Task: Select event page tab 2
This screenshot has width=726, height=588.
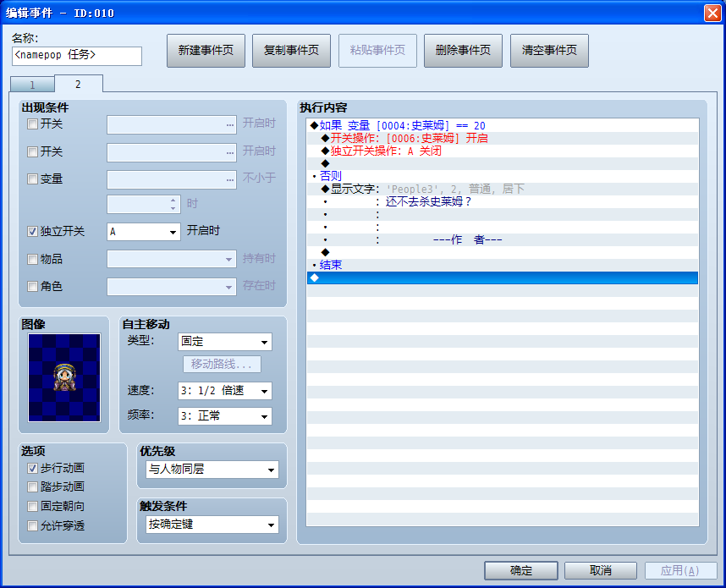Action: 78,84
